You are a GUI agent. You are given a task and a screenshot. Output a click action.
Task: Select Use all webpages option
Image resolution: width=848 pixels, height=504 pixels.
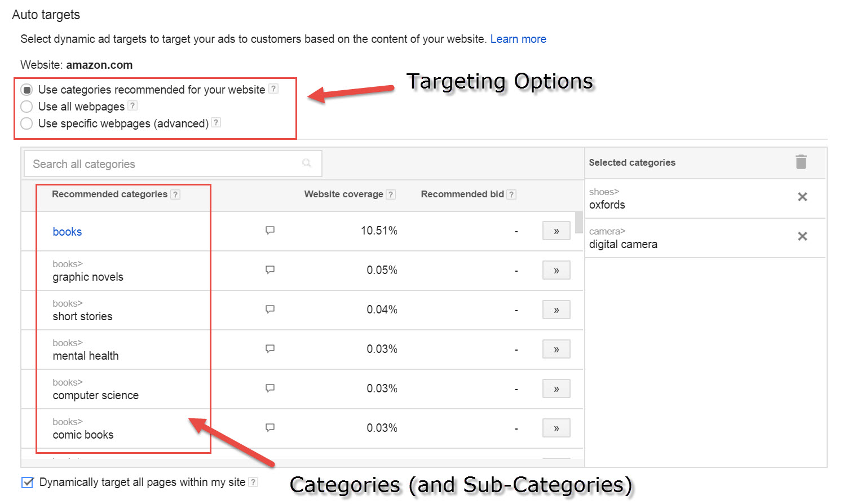point(26,107)
